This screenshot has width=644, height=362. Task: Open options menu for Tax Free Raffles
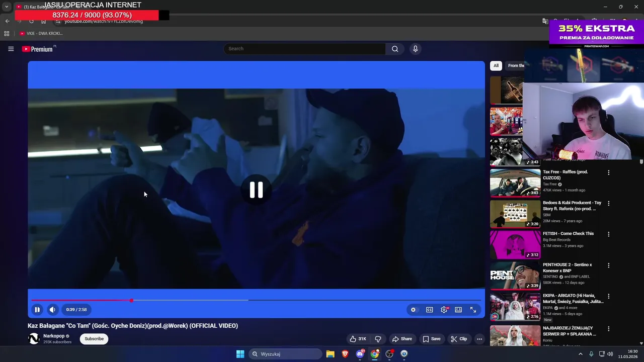[x=608, y=172]
